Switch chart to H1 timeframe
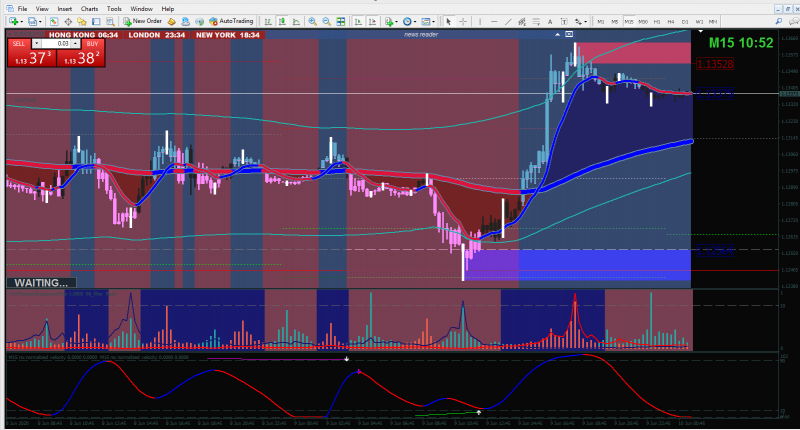Screen dimensions: 800x430 click(x=657, y=21)
